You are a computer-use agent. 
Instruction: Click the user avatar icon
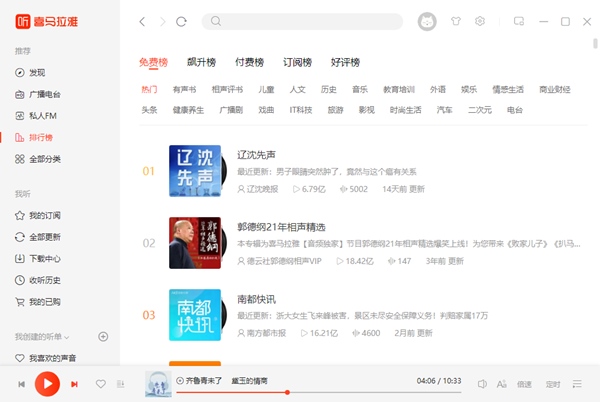click(426, 21)
